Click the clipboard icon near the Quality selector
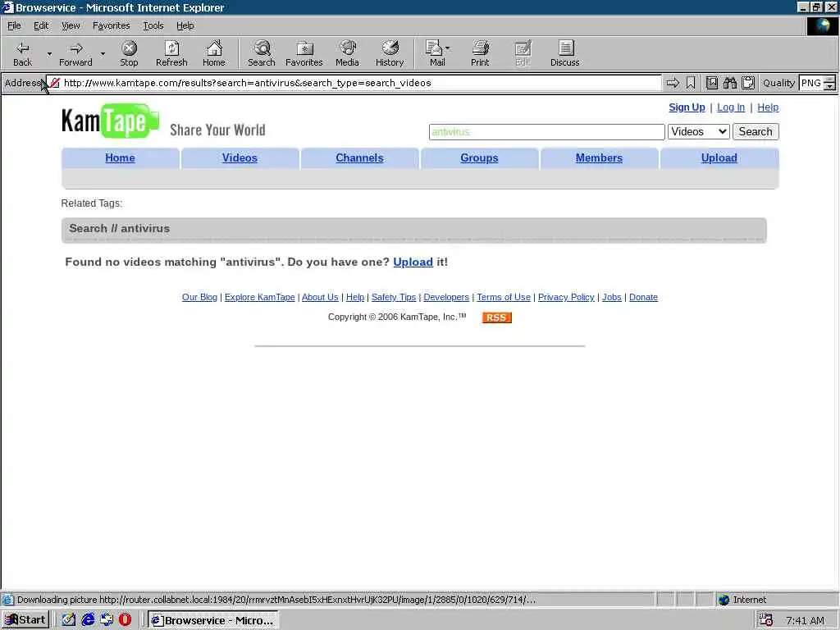The image size is (840, 630). (748, 83)
